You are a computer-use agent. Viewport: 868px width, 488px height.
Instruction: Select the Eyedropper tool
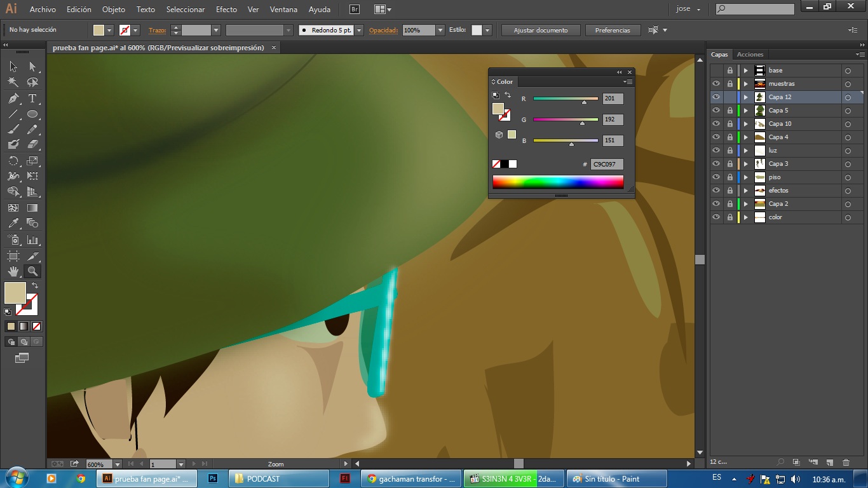coord(13,223)
